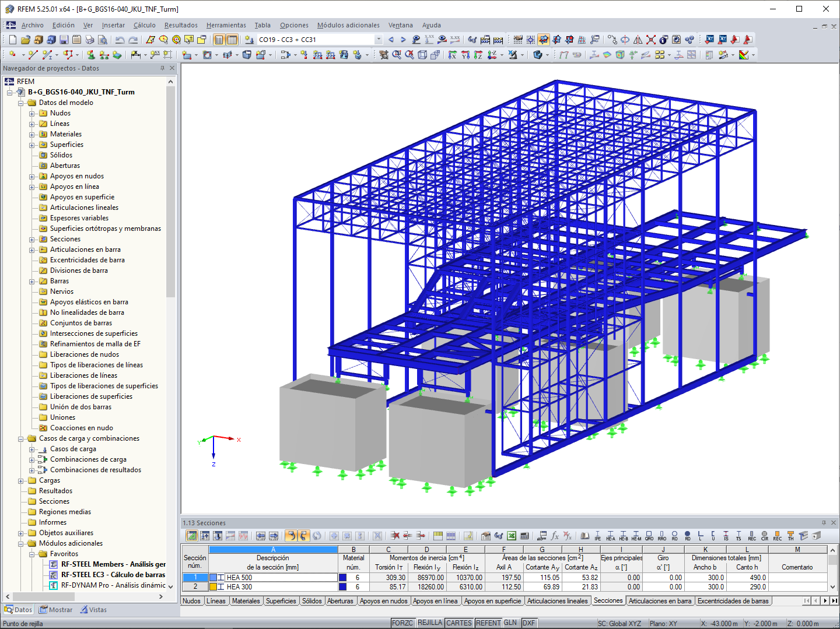Open the Excel export icon in Secciones toolbar
The image size is (840, 629).
click(512, 536)
